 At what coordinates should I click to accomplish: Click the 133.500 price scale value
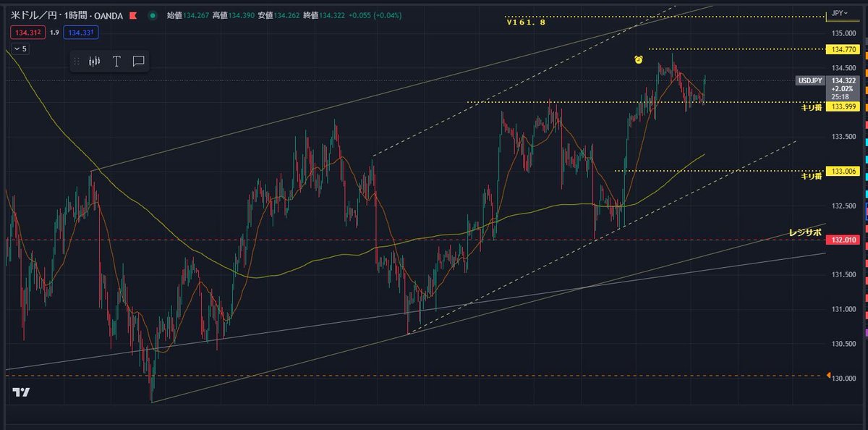tap(844, 137)
